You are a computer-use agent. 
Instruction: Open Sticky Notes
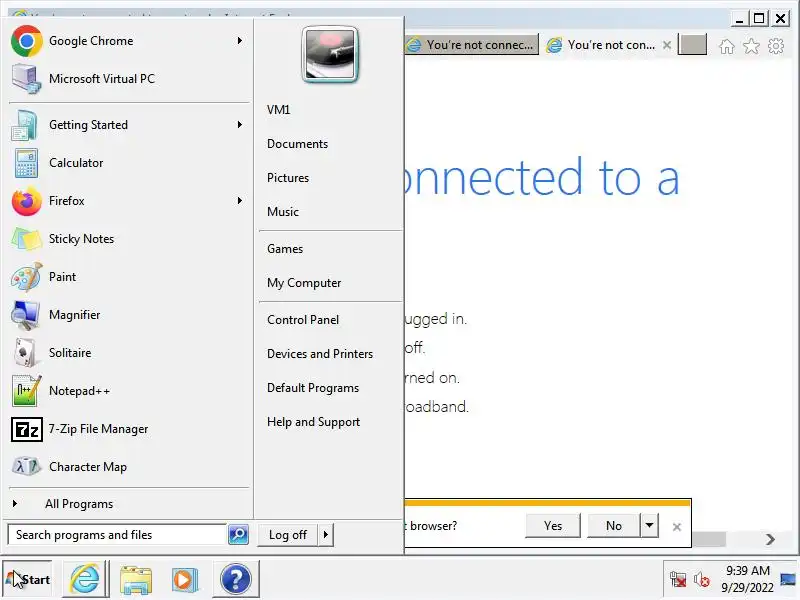click(x=128, y=239)
